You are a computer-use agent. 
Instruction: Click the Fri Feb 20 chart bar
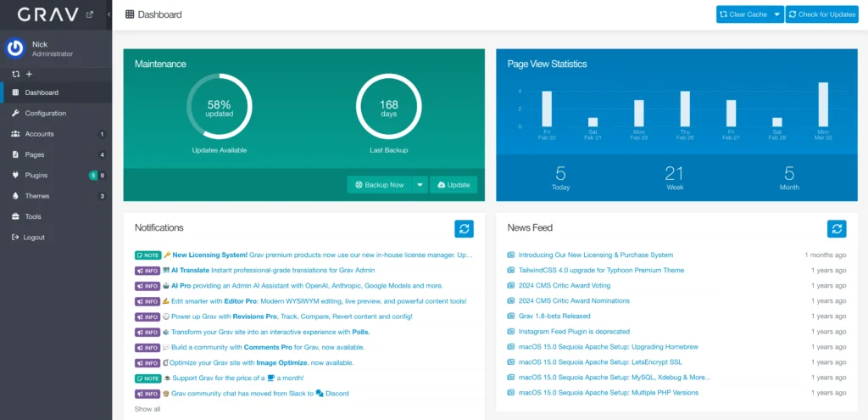(547, 109)
